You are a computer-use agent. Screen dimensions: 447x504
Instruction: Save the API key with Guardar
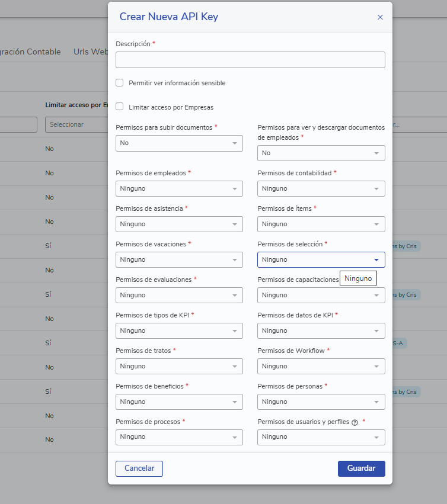click(362, 468)
